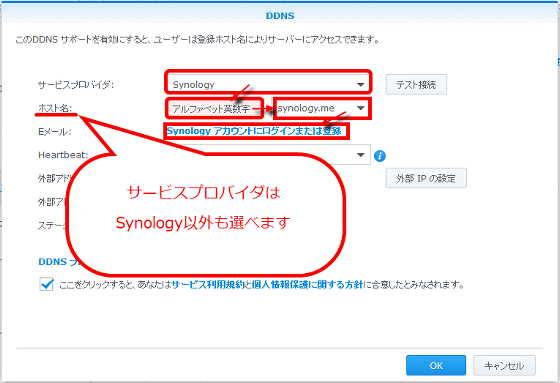Expand the Heartbeat dropdown
The height and width of the screenshot is (383, 560).
[x=360, y=155]
